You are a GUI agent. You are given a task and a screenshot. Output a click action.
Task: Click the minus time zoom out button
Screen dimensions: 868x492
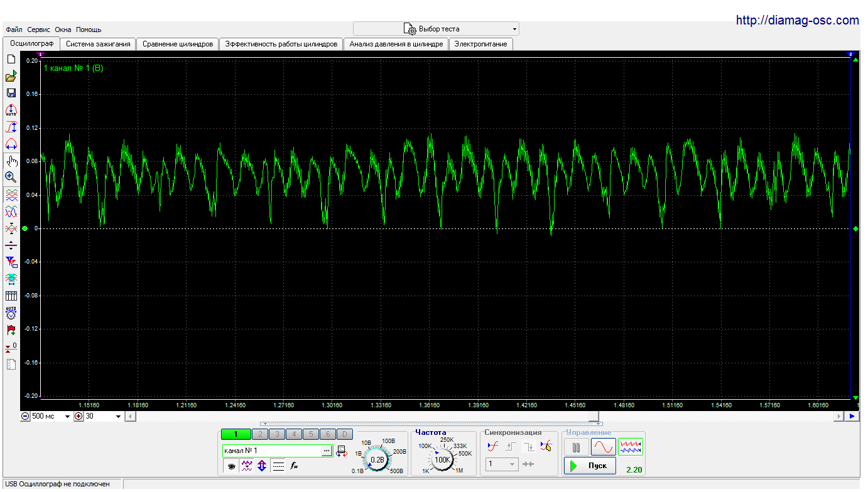pos(26,417)
